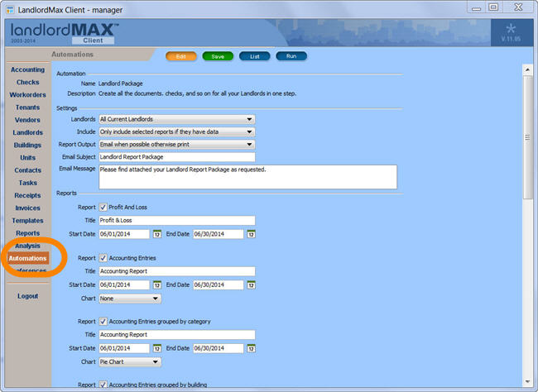Click Accounting Entries End Date field

point(219,285)
